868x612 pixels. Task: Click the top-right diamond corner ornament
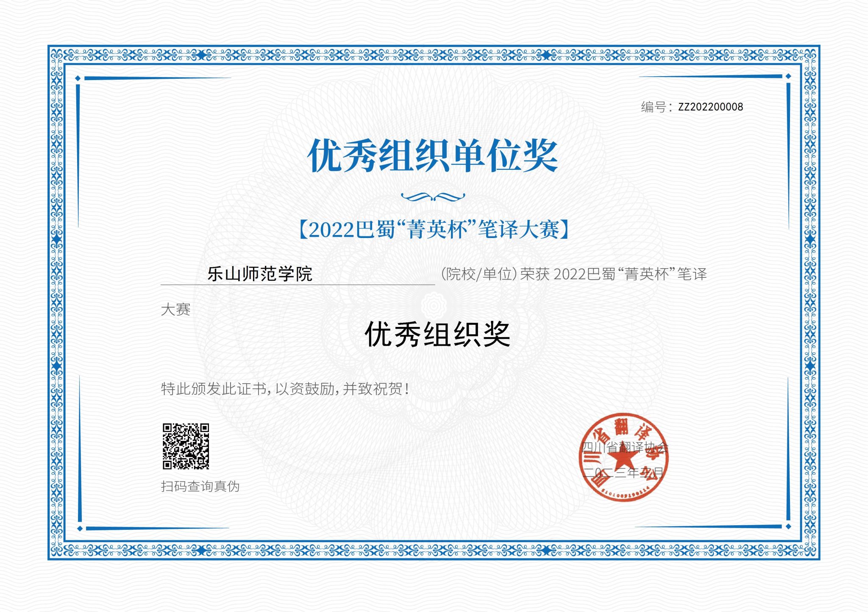pyautogui.click(x=788, y=76)
